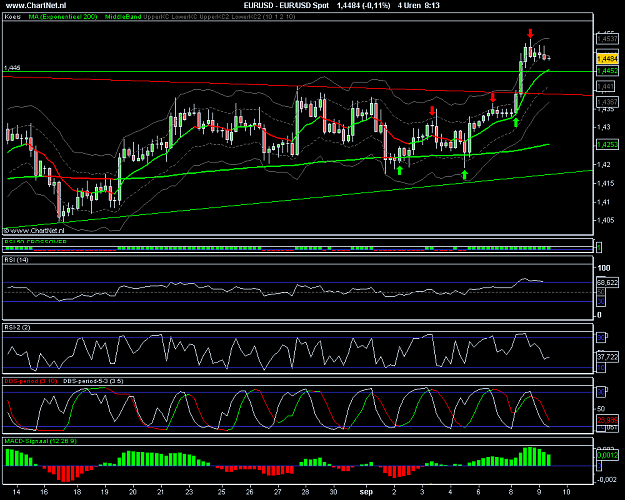
Task: Click the 14 date axis label
Action: pos(16,492)
